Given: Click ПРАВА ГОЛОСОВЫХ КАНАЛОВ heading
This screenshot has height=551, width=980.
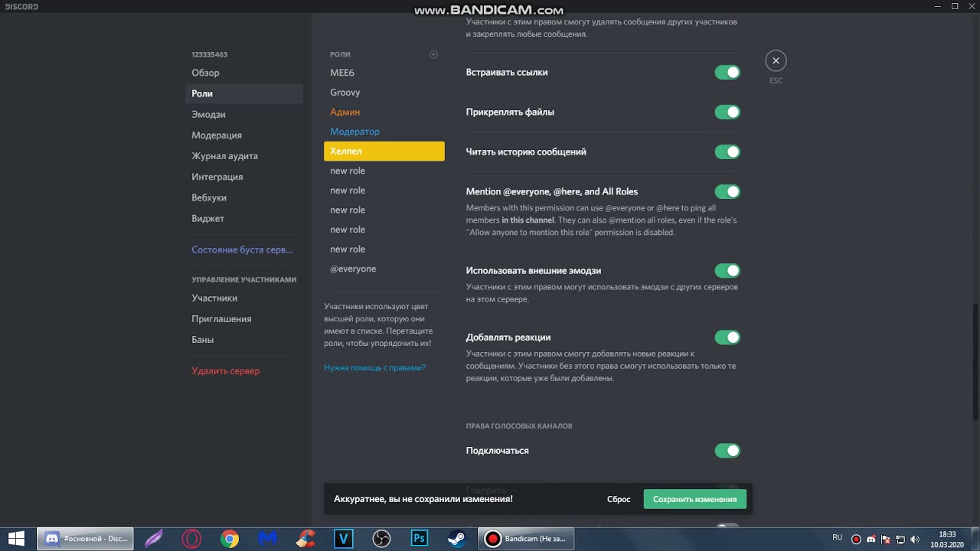Looking at the screenshot, I should 519,425.
